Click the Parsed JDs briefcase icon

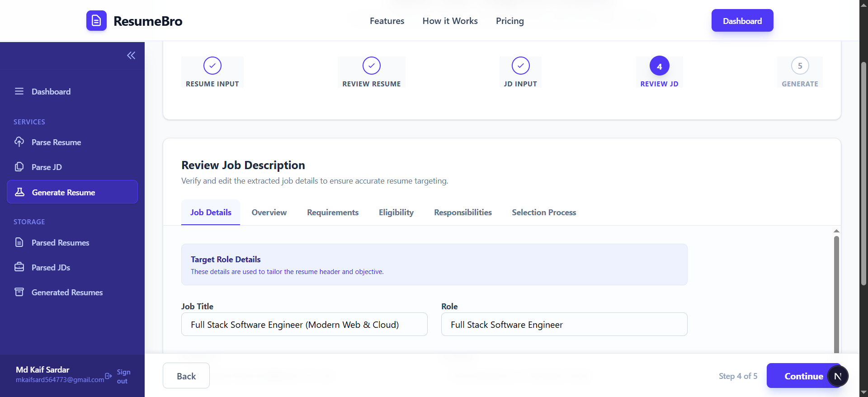click(19, 267)
